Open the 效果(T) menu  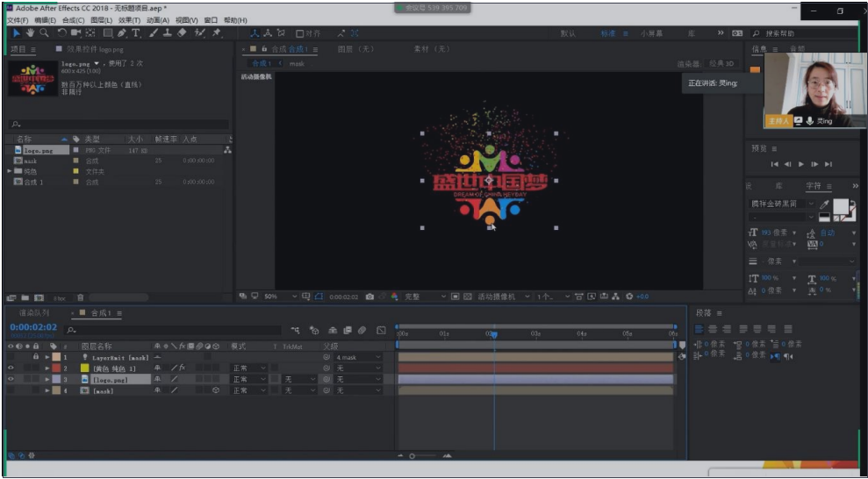[128, 20]
